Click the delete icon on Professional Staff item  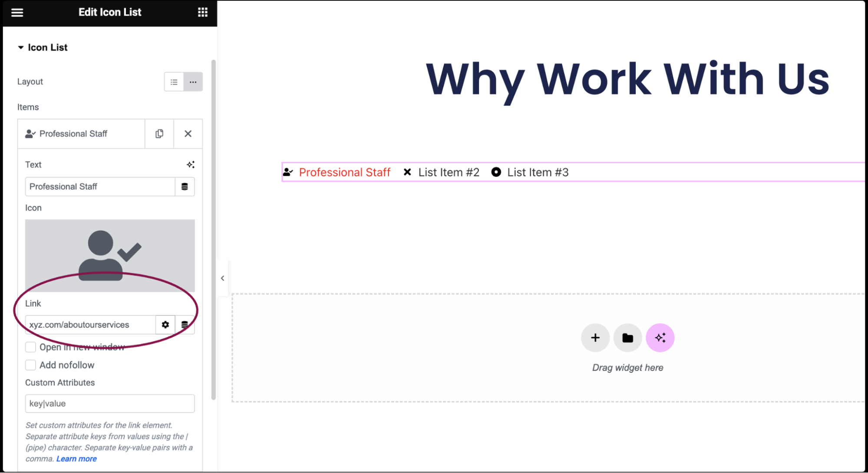pyautogui.click(x=188, y=133)
